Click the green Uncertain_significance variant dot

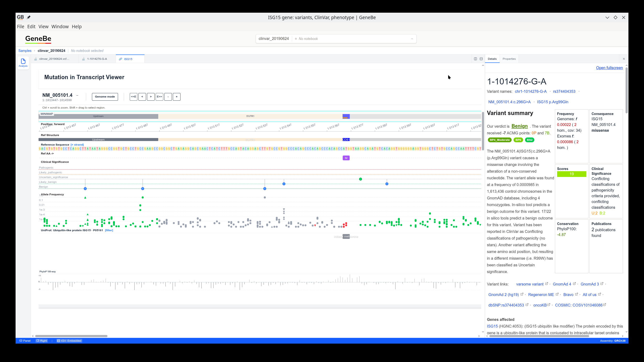click(x=361, y=179)
